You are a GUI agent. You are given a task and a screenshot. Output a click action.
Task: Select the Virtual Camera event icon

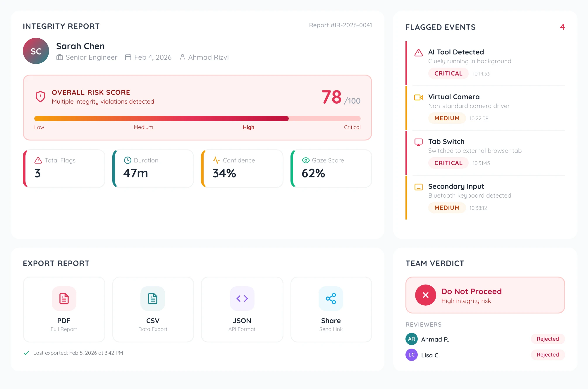click(x=419, y=97)
